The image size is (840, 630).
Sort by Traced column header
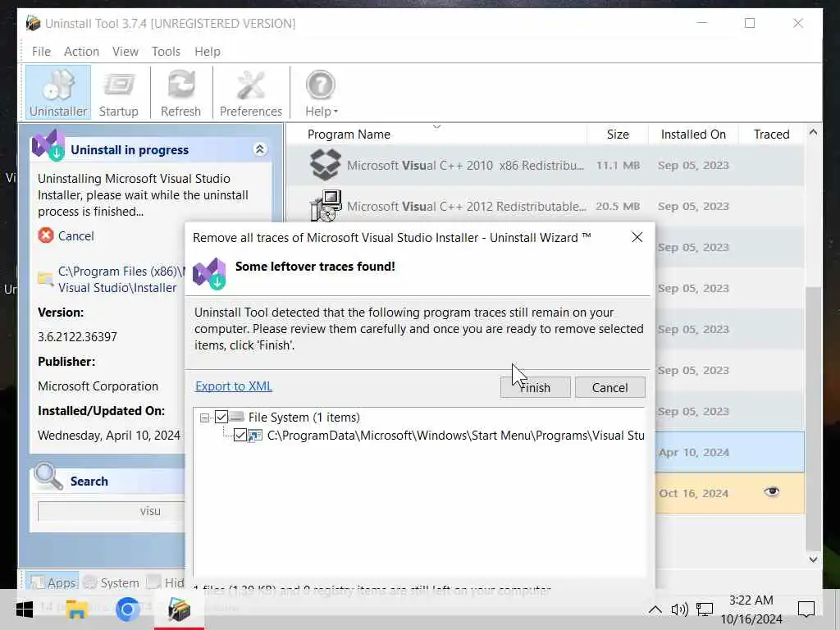(771, 135)
